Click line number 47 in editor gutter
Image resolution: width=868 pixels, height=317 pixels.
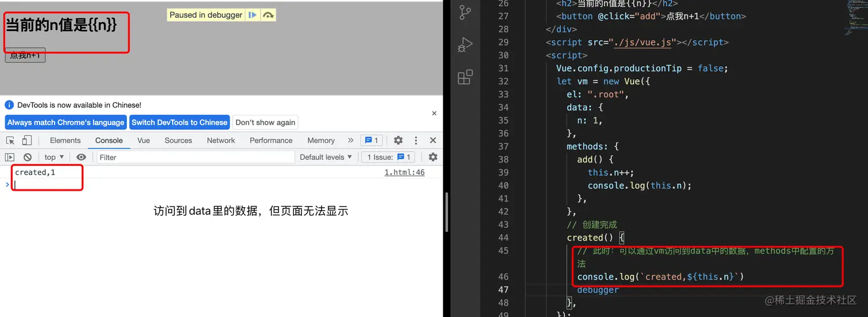503,289
